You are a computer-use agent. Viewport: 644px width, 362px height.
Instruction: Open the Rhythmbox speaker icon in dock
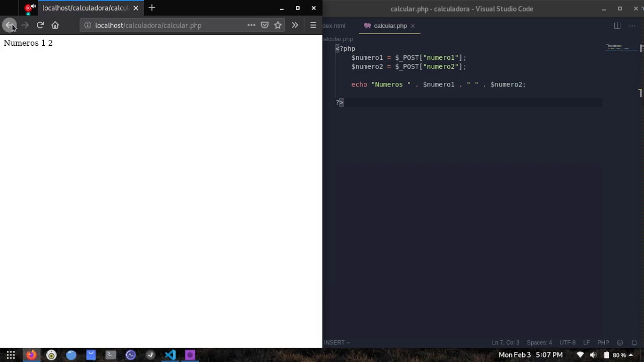coord(51,355)
